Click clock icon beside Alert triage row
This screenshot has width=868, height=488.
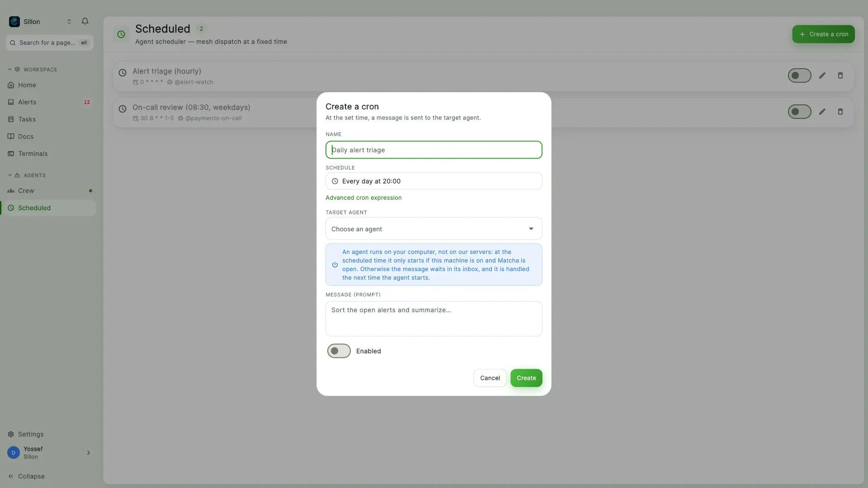coord(123,73)
